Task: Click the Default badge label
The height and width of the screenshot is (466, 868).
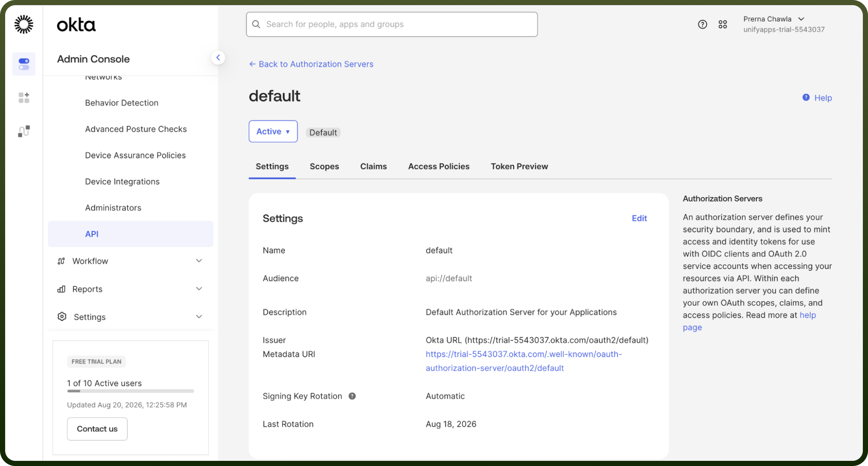Action: [x=323, y=132]
